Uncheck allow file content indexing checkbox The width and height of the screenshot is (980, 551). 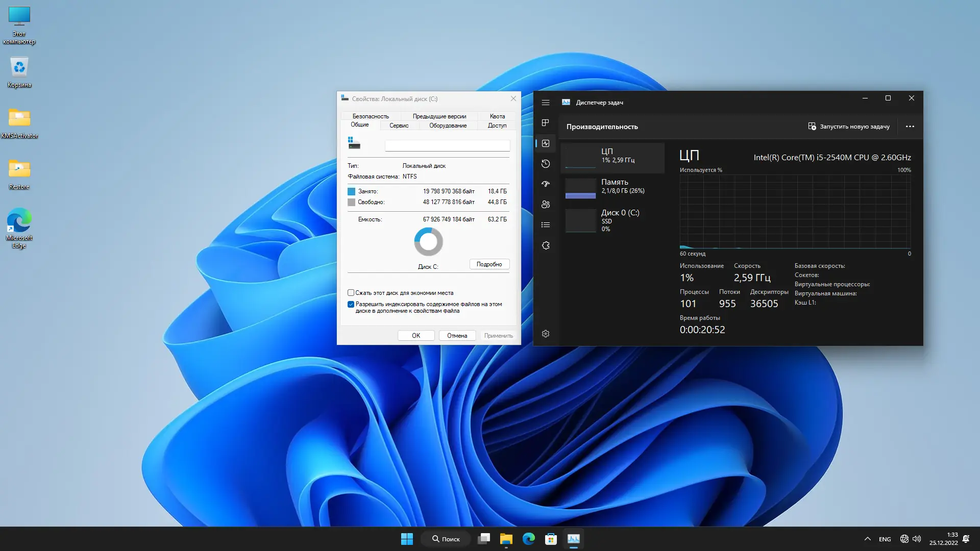click(x=351, y=304)
